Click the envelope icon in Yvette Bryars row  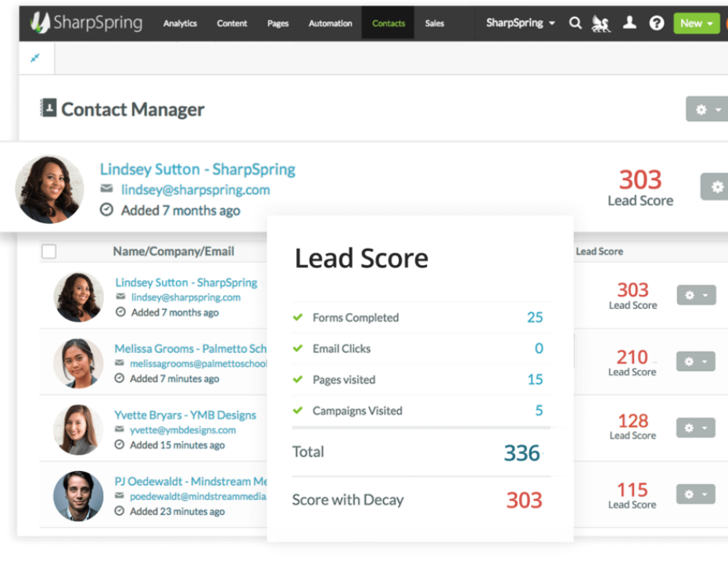120,429
